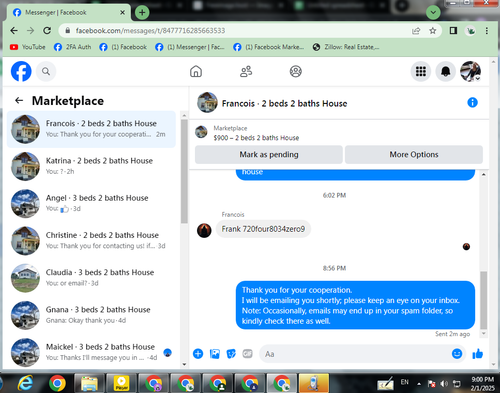Open the Friends icon
The width and height of the screenshot is (500, 393).
(x=246, y=71)
